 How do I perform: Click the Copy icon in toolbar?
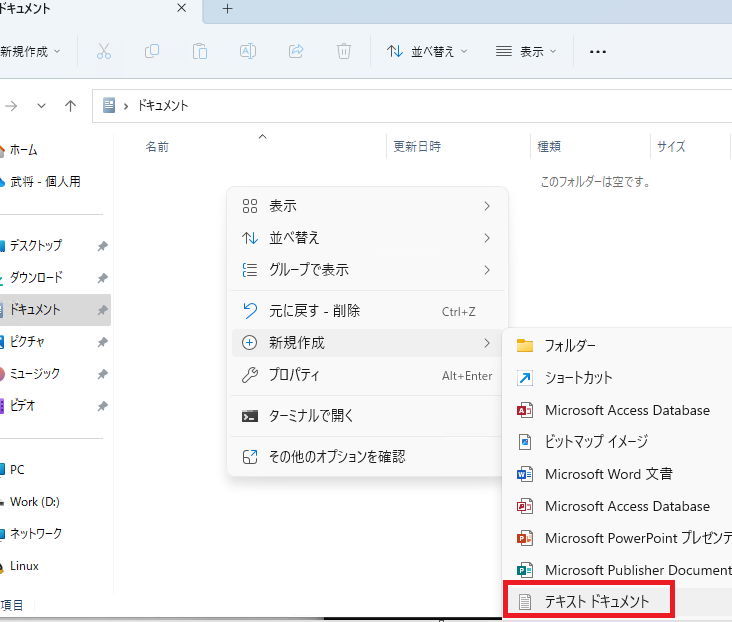click(152, 51)
